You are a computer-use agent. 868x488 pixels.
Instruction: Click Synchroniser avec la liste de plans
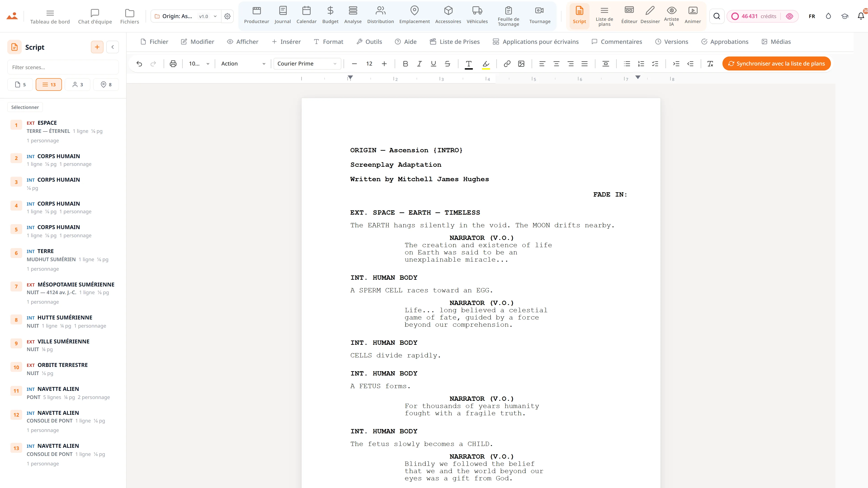tap(776, 64)
